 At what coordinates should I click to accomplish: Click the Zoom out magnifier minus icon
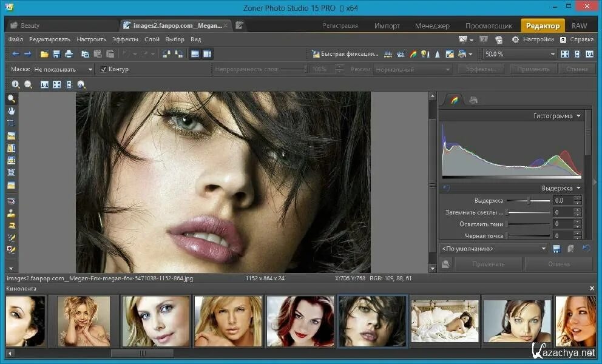pos(28,84)
